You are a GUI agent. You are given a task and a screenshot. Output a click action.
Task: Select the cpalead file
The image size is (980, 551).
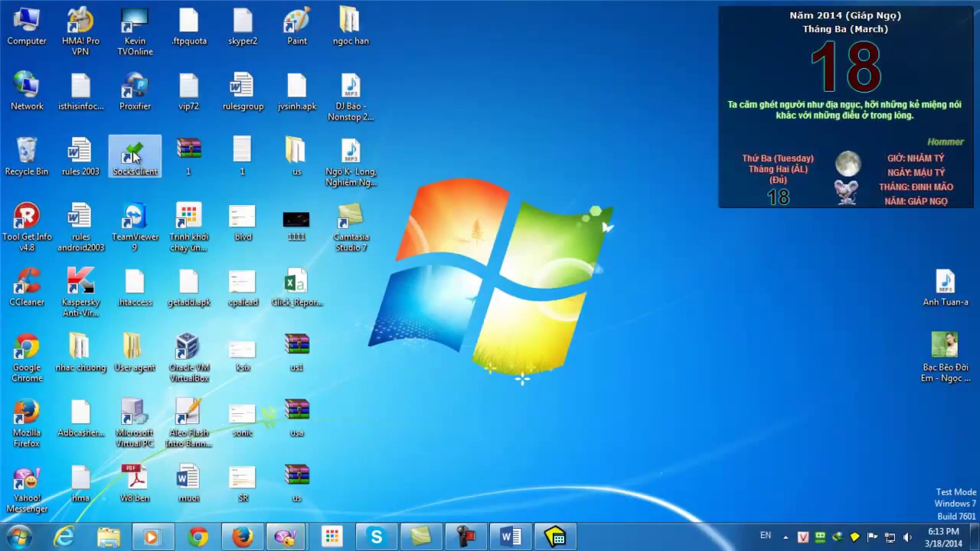tap(243, 287)
